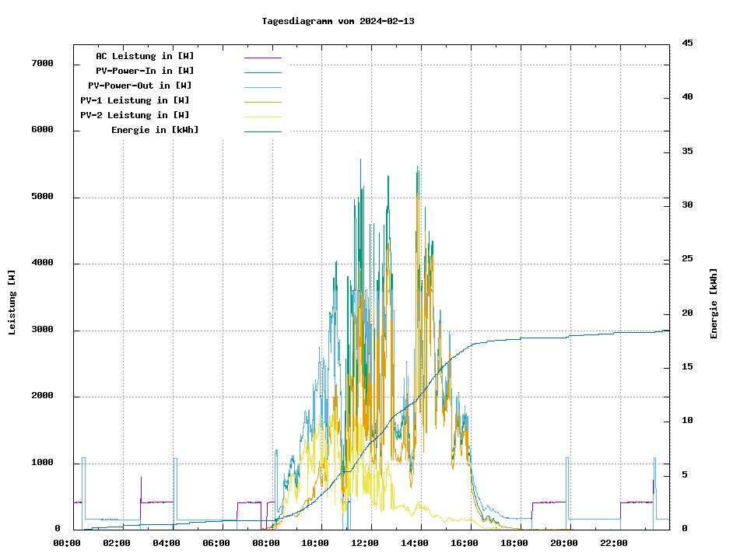Viewport: 747px width, 560px height.
Task: Click the 7000 value on the power axis
Action: [42, 64]
